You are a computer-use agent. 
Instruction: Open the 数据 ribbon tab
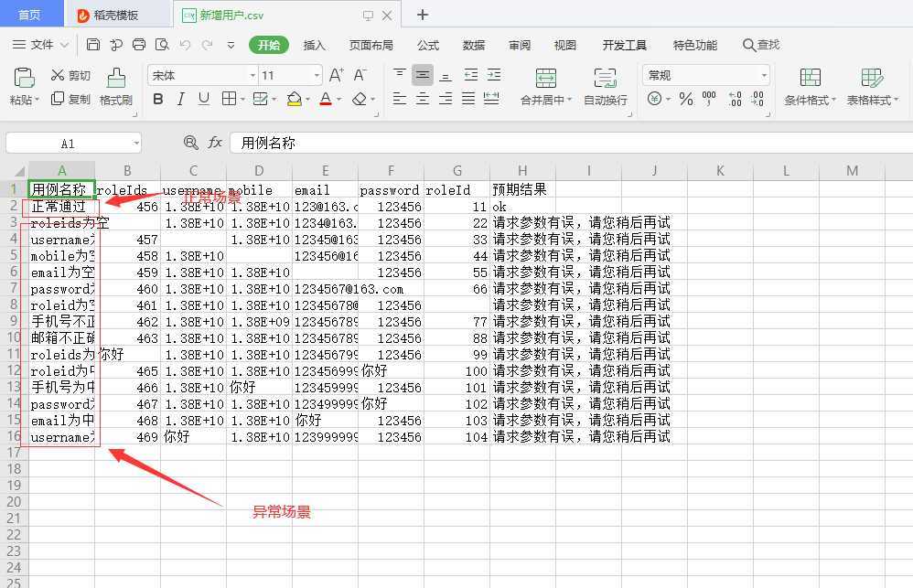tap(473, 45)
